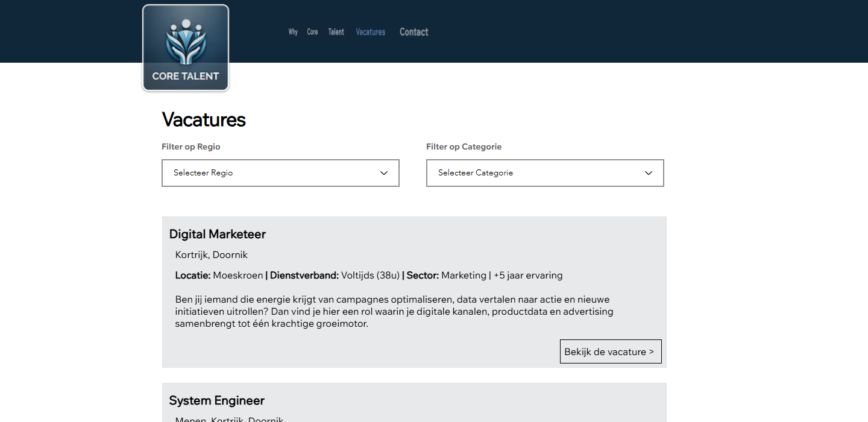Click the Digital Marketeer job title
Image resolution: width=868 pixels, height=422 pixels.
click(x=218, y=234)
